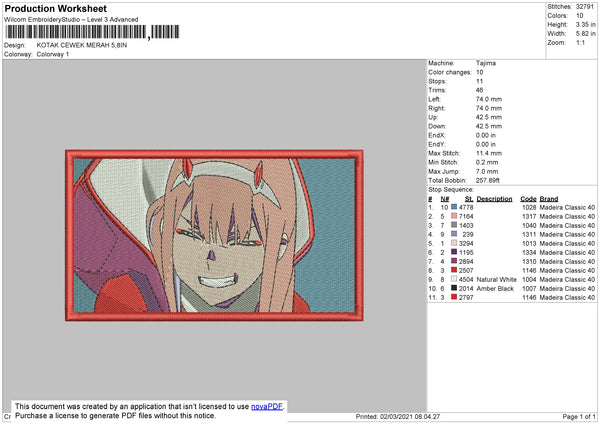600x424 pixels.
Task: Select the embroidered anime design preview
Action: click(x=214, y=235)
